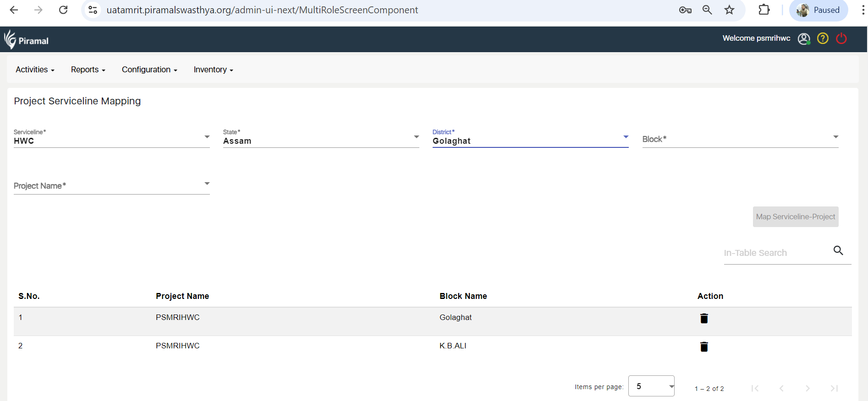Image resolution: width=868 pixels, height=401 pixels.
Task: Click the Map Serviceline-Project button
Action: [795, 217]
